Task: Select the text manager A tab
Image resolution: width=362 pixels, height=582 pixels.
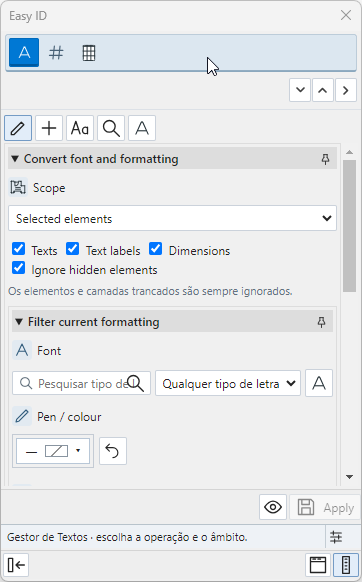Action: click(x=24, y=52)
